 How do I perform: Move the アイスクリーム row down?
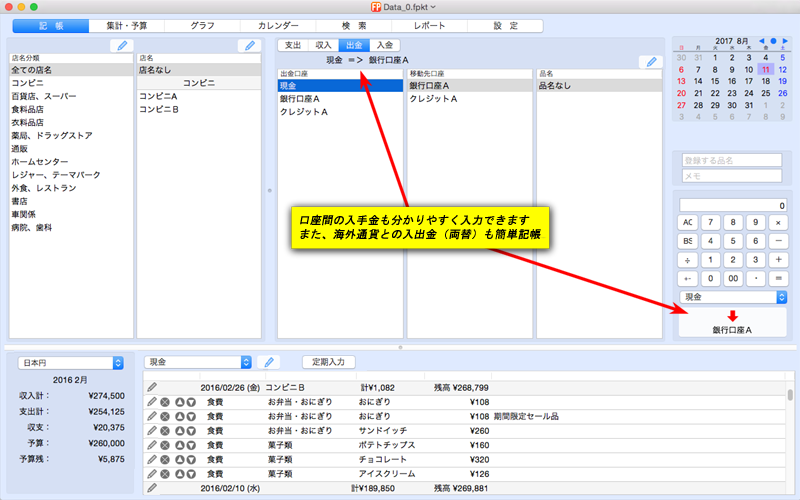191,473
